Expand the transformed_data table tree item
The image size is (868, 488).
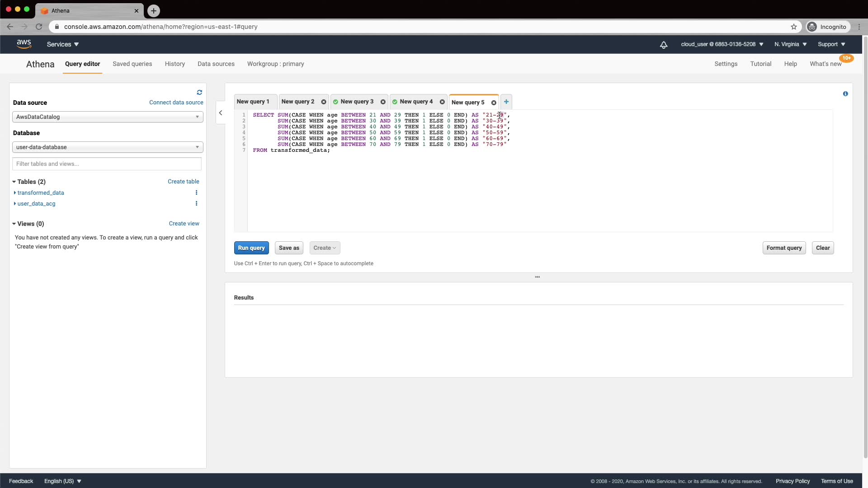(15, 193)
